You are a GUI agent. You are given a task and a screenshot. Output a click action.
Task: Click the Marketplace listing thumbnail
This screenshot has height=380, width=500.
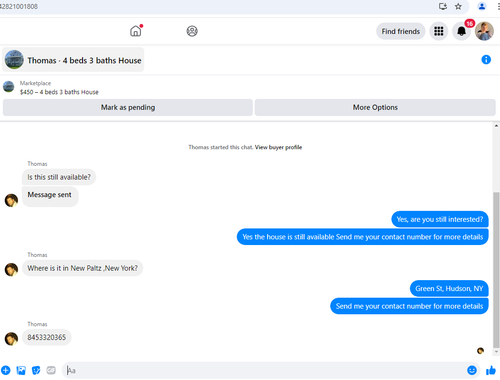[x=9, y=87]
